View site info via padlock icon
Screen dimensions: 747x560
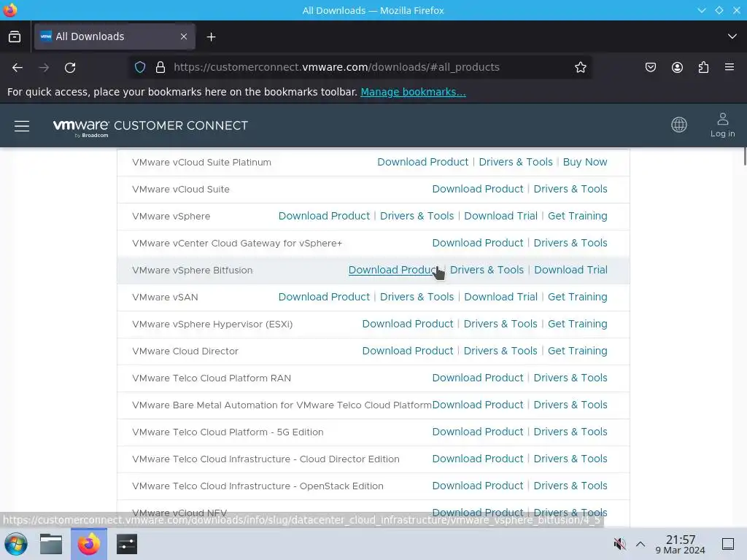[160, 67]
